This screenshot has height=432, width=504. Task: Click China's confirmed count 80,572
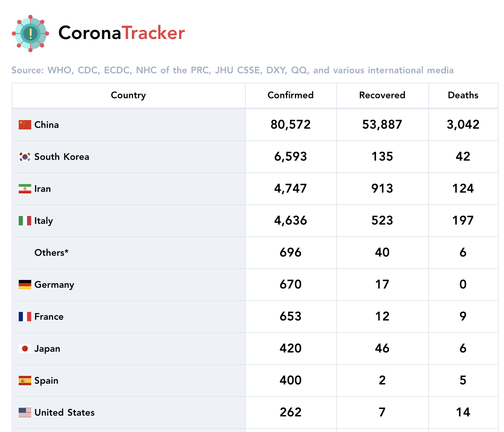[x=291, y=125]
